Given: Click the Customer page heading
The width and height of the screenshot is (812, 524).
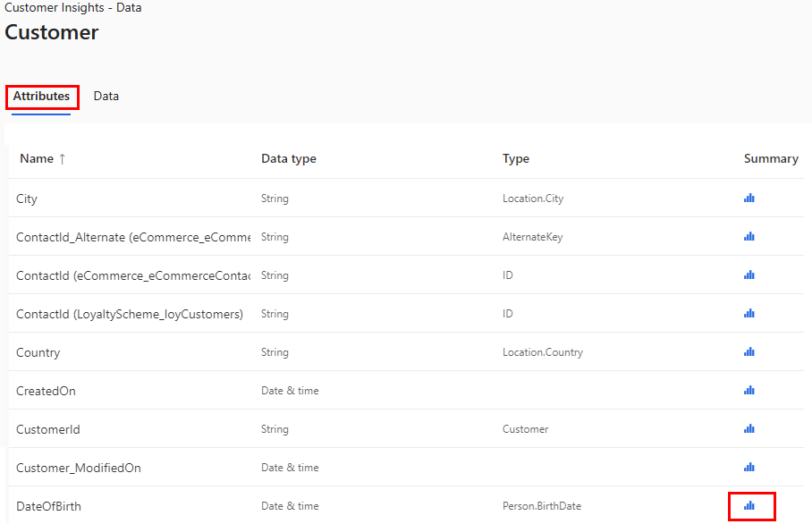Looking at the screenshot, I should pyautogui.click(x=51, y=32).
